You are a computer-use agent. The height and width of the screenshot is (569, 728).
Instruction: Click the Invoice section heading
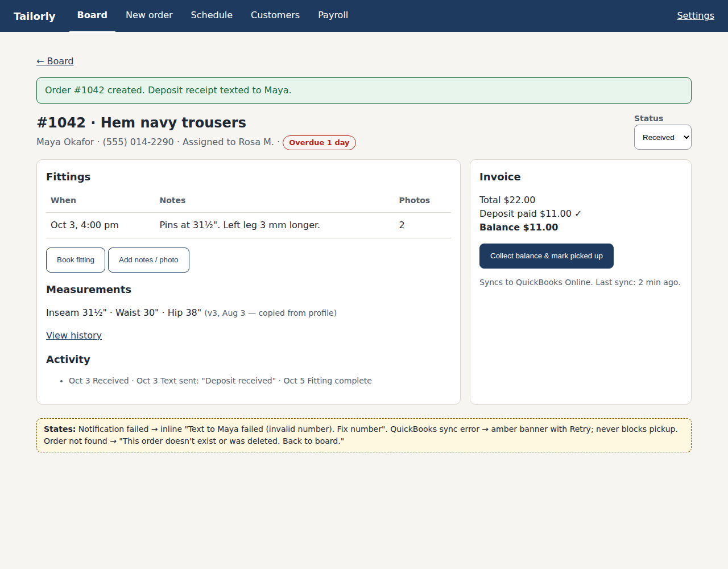coord(500,177)
